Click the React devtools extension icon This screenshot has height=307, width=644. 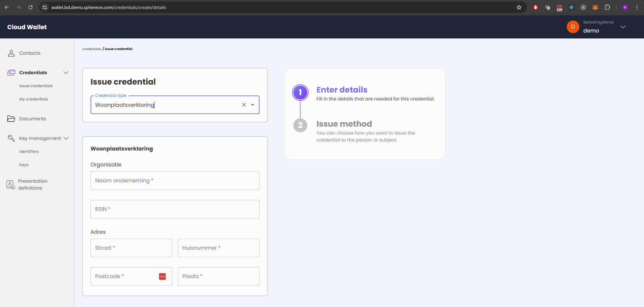click(571, 7)
